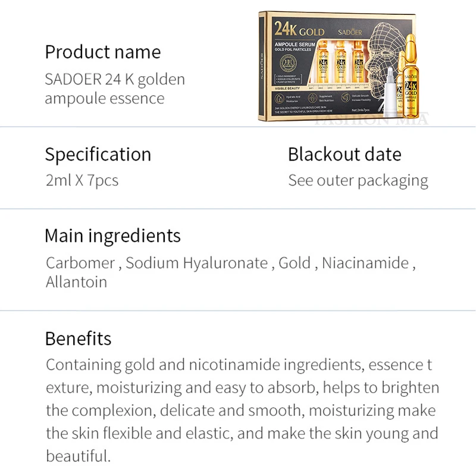Click the SADOER brand logo on box
Image resolution: width=476 pixels, height=476 pixels.
point(350,32)
